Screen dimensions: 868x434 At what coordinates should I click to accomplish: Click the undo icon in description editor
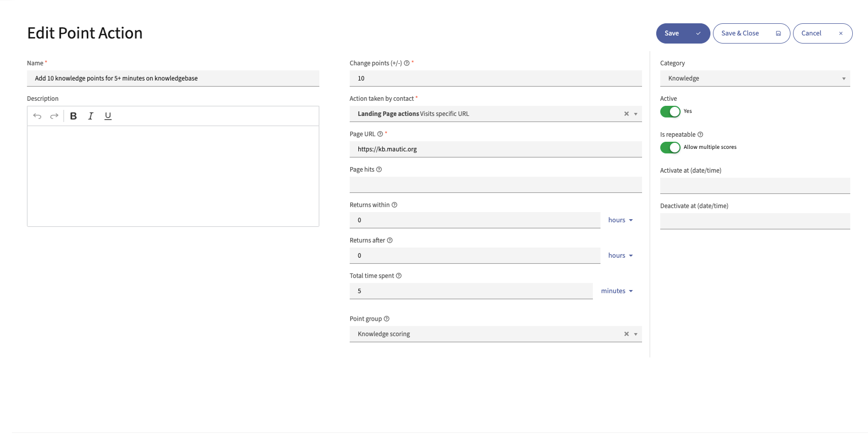[x=37, y=116]
